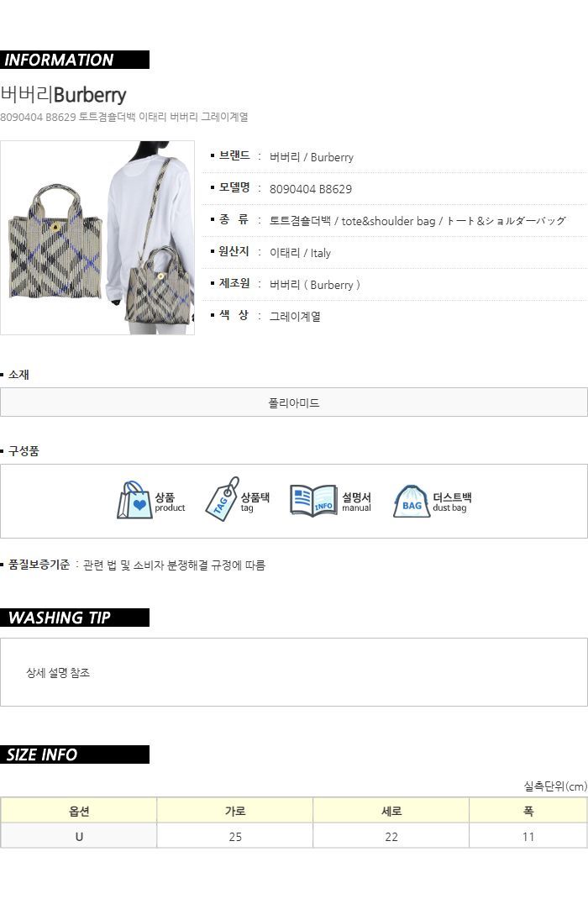Click the tote&shoulder bag type text
Image resolution: width=588 pixels, height=920 pixels.
pyautogui.click(x=388, y=221)
